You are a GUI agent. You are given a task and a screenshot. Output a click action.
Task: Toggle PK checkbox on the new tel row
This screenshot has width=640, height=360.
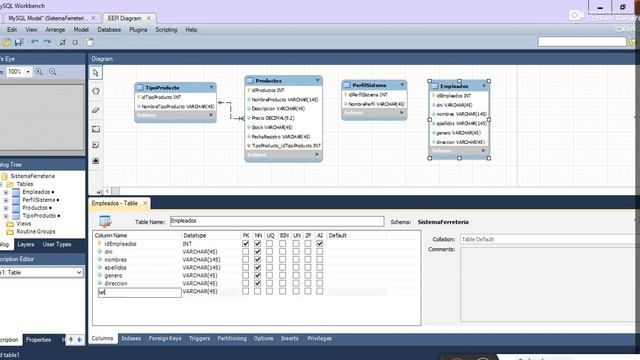245,291
